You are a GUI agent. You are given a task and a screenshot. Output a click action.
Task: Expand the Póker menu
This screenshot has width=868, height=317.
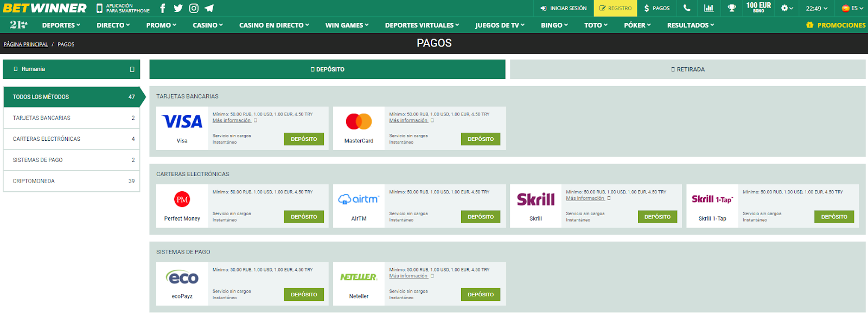pos(637,25)
